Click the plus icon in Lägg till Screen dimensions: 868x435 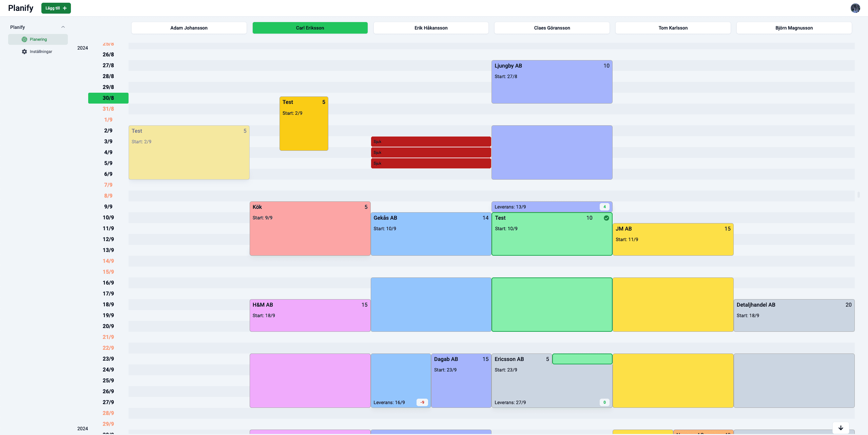point(65,8)
